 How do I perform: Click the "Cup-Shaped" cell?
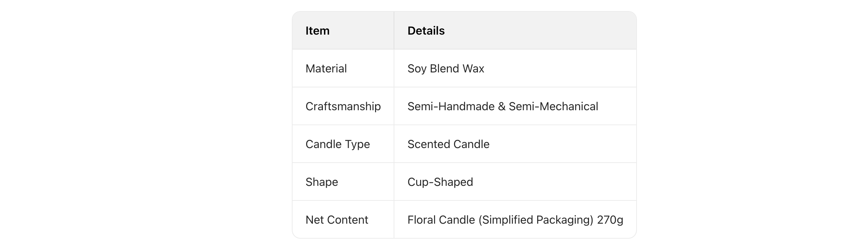440,182
